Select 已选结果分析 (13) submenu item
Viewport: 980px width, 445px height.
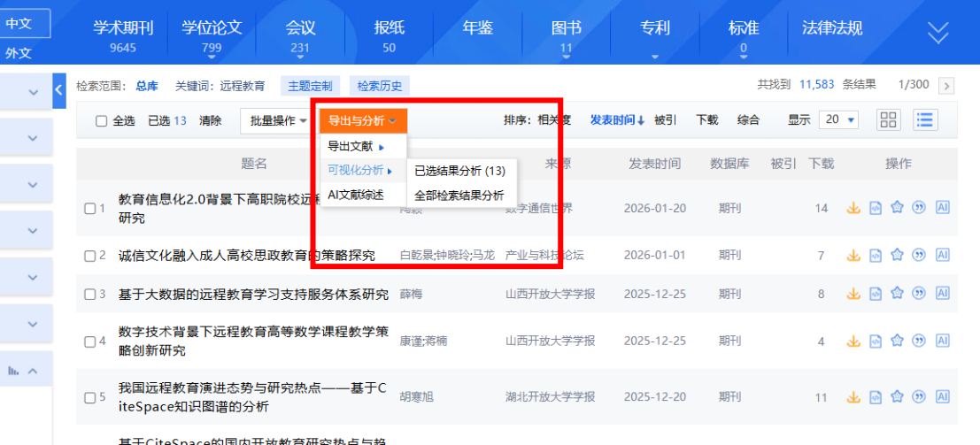(x=459, y=171)
